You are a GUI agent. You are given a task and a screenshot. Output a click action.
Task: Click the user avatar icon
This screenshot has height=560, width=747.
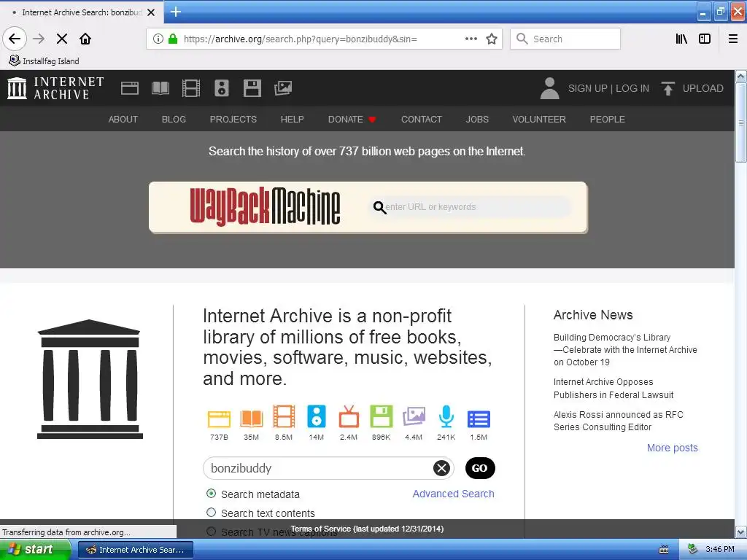pyautogui.click(x=549, y=88)
